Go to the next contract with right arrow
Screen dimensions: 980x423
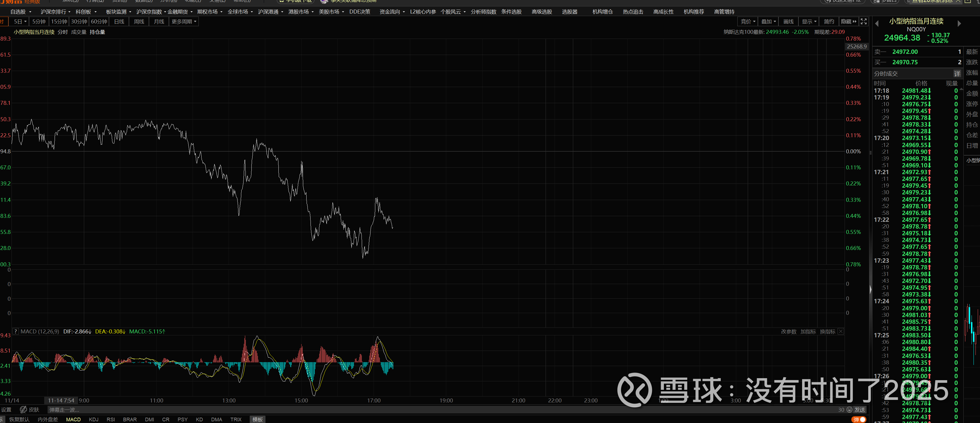[959, 24]
